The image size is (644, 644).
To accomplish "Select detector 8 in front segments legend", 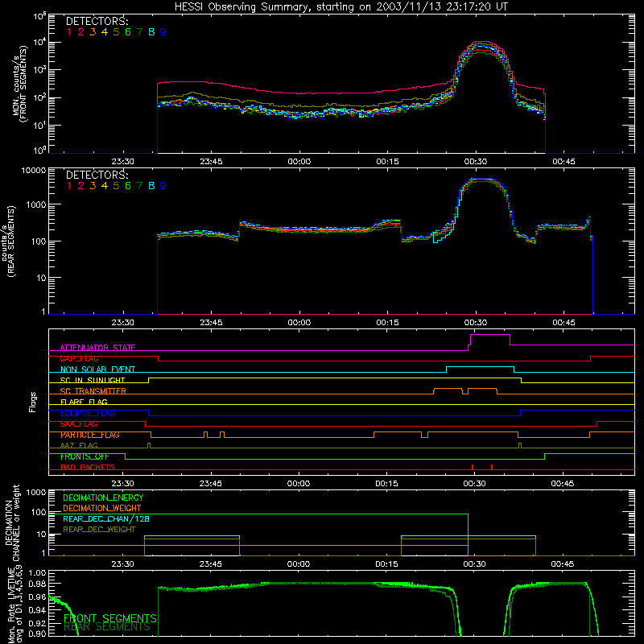I will tap(151, 32).
